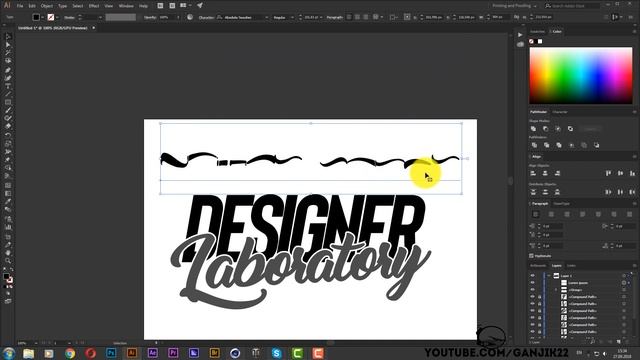Open the font family dropdown
Screen dimensions: 640x360
click(266, 18)
